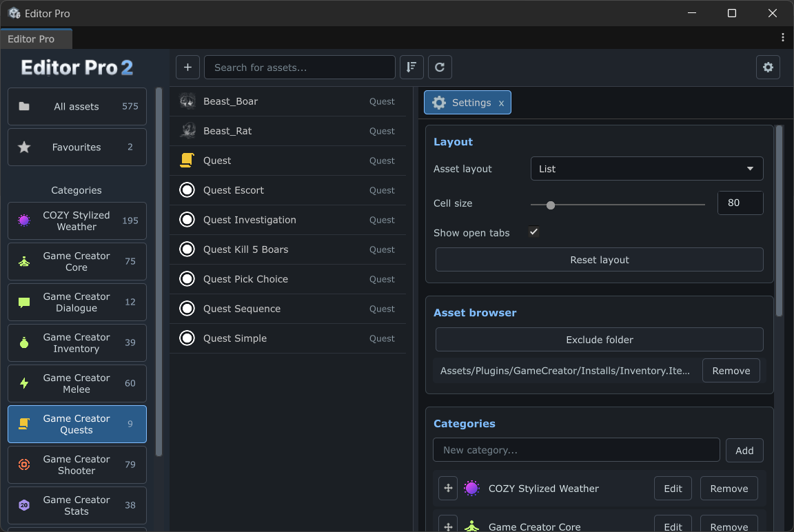Remove the COZY Stylized Weather category
Screen dimensions: 794x532
point(729,489)
